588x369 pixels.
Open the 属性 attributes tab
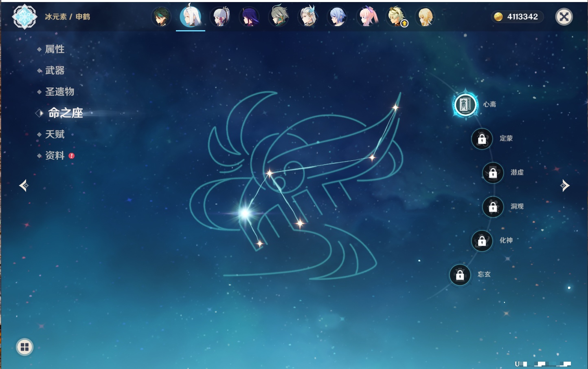pyautogui.click(x=55, y=49)
